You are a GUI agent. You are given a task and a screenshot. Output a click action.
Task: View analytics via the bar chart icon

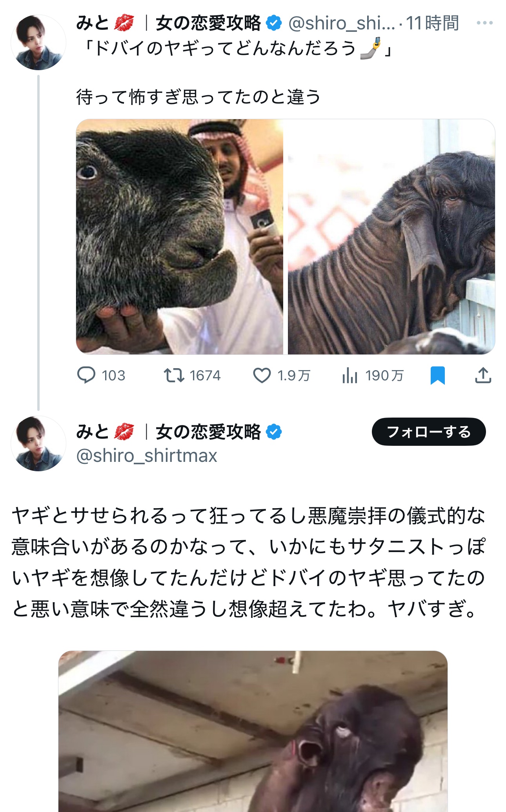tap(349, 375)
